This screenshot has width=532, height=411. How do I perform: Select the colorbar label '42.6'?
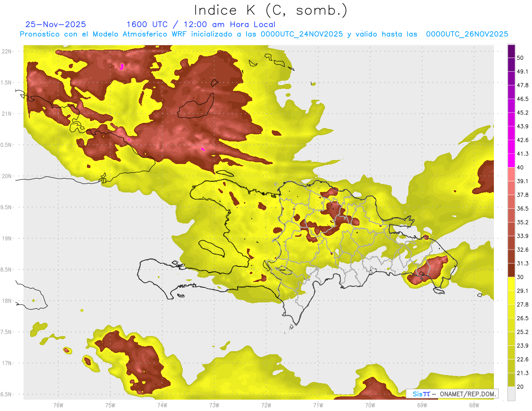(x=523, y=140)
